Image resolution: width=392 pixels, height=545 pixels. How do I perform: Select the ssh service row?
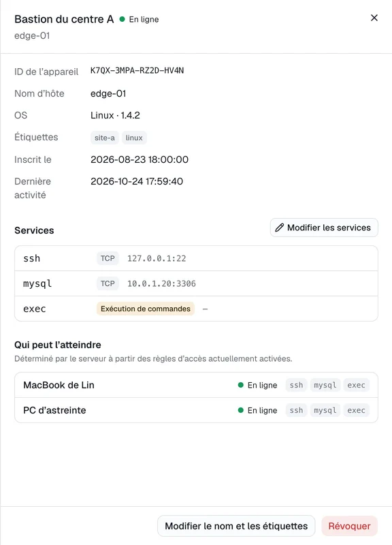[x=196, y=258]
